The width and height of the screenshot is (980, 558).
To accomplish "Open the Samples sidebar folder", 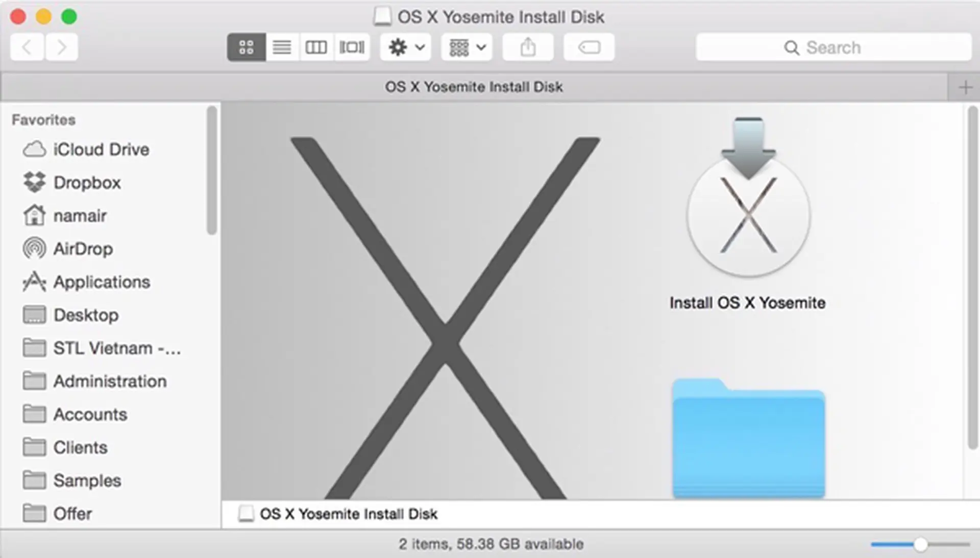I will click(x=71, y=481).
